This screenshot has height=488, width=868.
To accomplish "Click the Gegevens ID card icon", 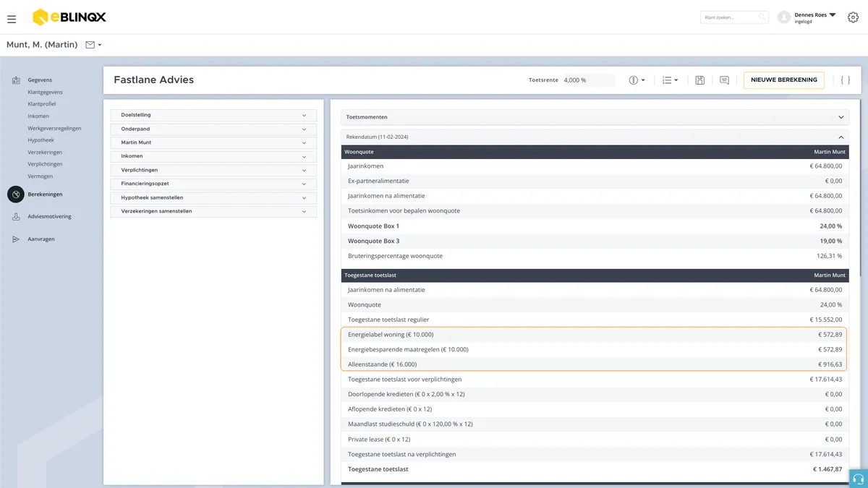I will pyautogui.click(x=16, y=80).
